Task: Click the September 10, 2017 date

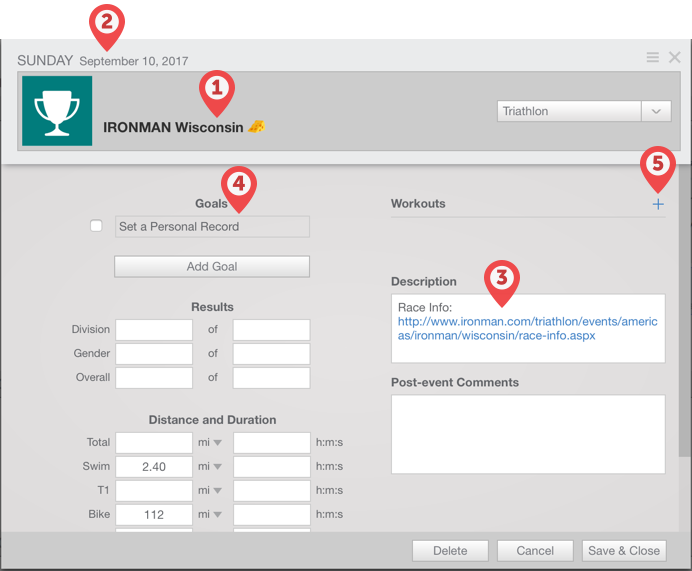Action: click(134, 61)
